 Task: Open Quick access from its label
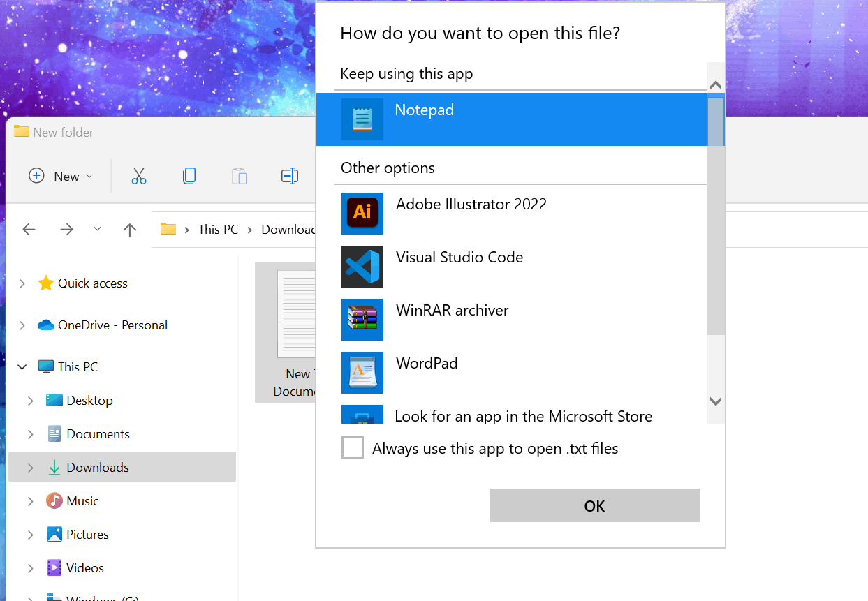click(93, 283)
